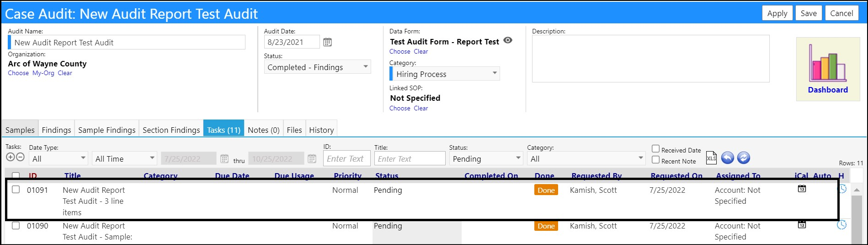The width and height of the screenshot is (868, 245).
Task: Expand the Hiring Process category dropdown
Action: tap(445, 74)
